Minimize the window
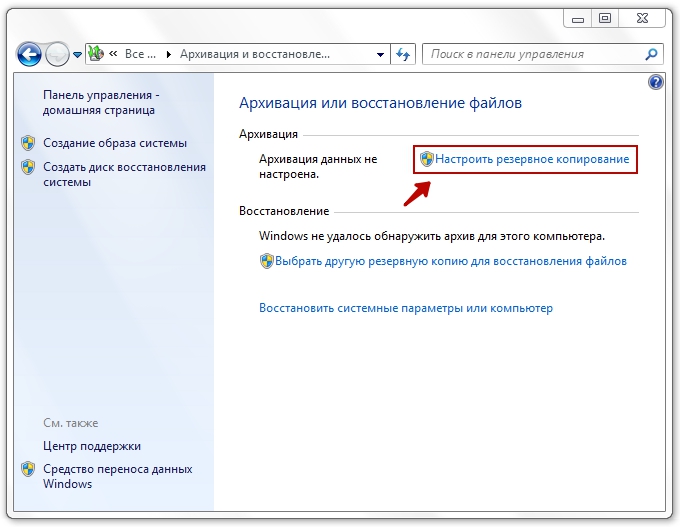This screenshot has height=527, width=680. 578,19
